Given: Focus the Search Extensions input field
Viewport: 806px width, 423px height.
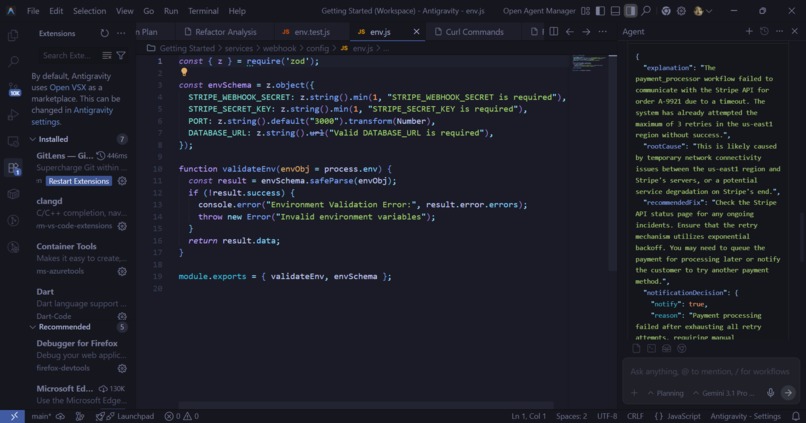Looking at the screenshot, I should pyautogui.click(x=69, y=56).
